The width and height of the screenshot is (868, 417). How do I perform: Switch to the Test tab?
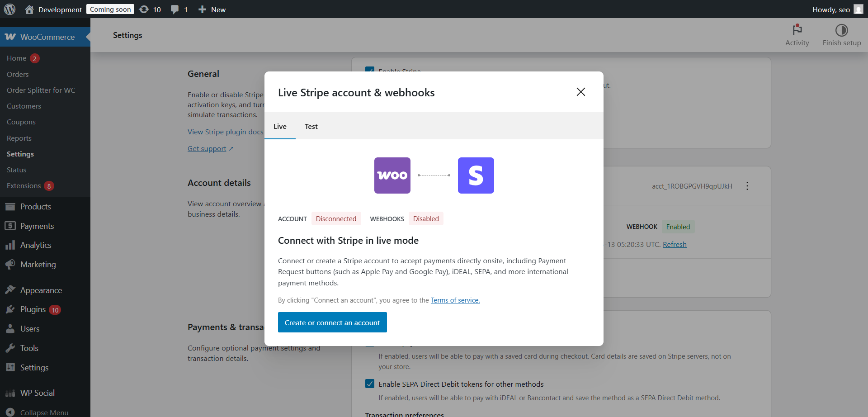(x=311, y=126)
